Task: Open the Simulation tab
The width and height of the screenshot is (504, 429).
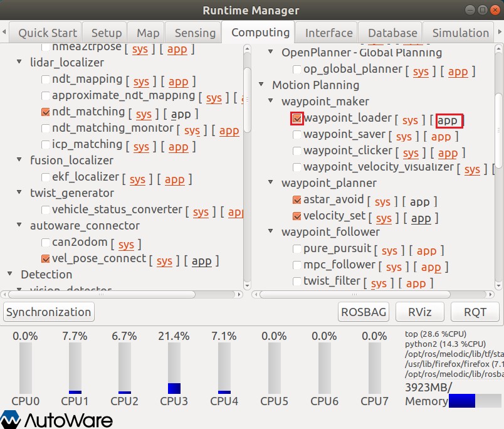Action: click(458, 33)
